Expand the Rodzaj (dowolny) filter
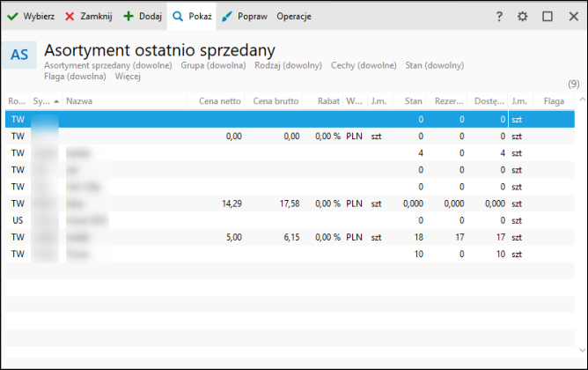 (x=289, y=65)
